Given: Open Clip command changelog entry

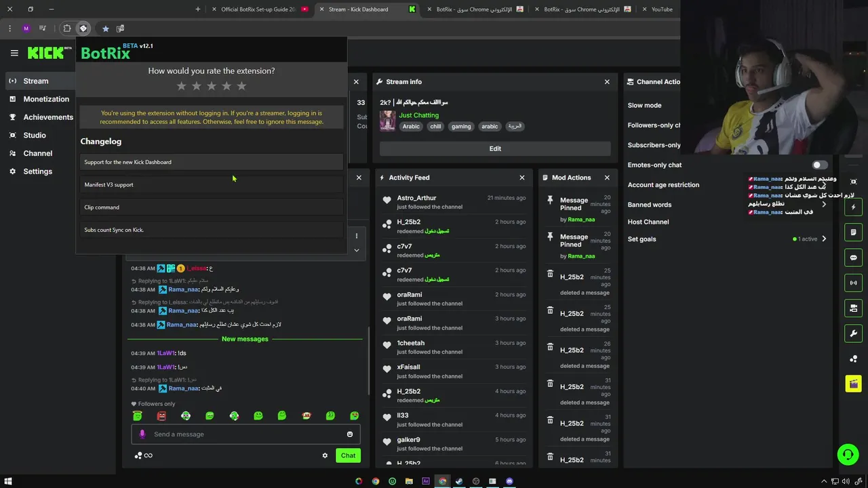Looking at the screenshot, I should point(212,207).
